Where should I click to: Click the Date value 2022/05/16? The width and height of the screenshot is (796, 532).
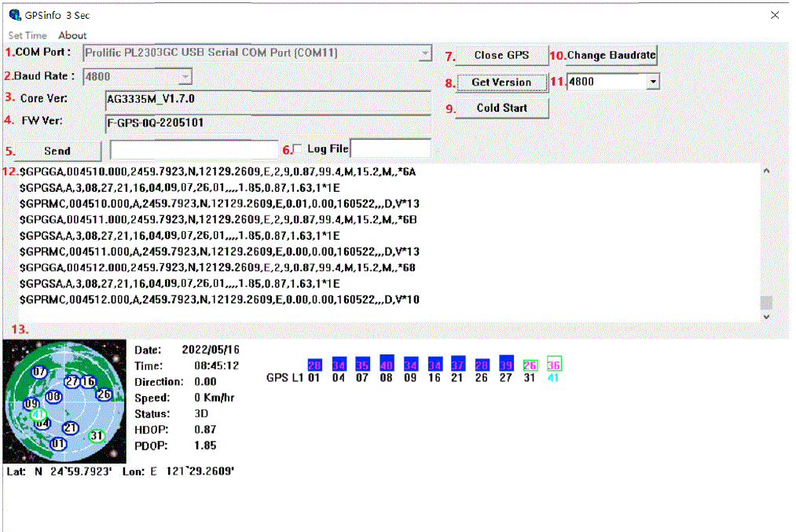(211, 350)
